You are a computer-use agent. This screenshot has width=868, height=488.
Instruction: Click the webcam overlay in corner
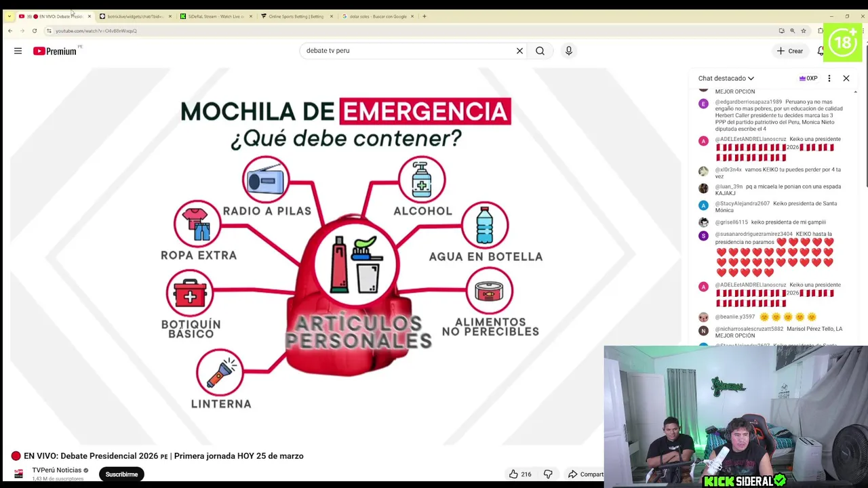735,416
